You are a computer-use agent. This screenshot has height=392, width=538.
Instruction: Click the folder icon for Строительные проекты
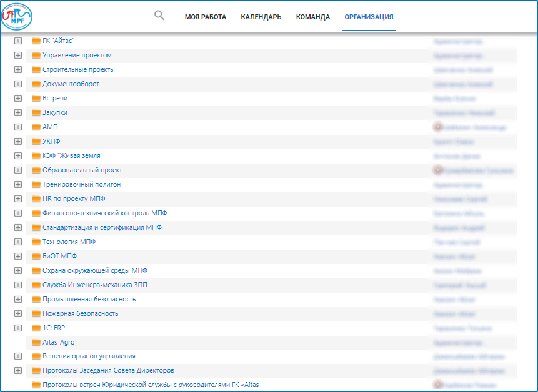pyautogui.click(x=36, y=70)
